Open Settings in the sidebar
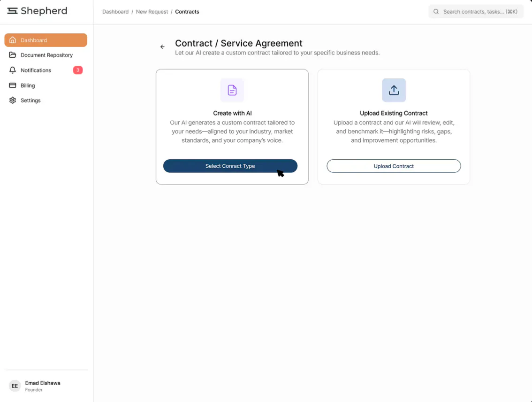532x402 pixels. (x=46, y=100)
